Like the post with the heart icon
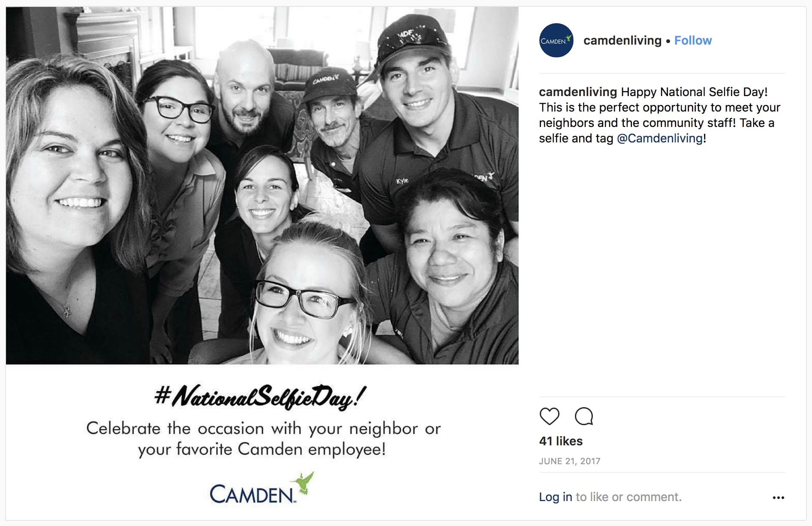 click(549, 416)
